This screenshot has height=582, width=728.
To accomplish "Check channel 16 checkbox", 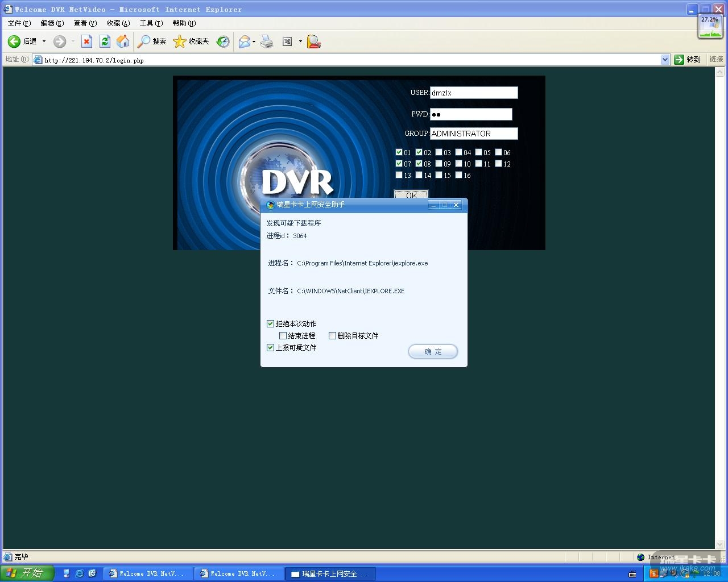I will (458, 175).
